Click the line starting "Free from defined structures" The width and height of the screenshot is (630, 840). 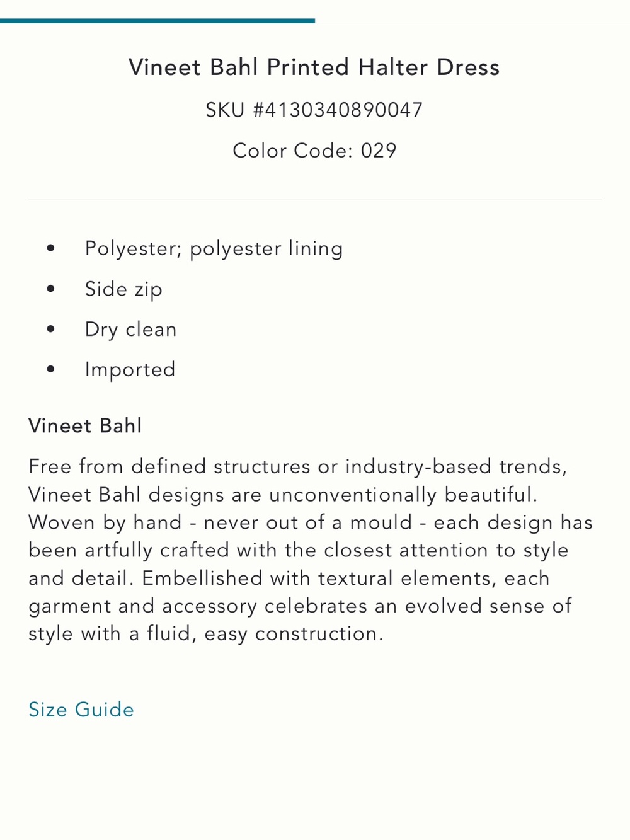[298, 466]
